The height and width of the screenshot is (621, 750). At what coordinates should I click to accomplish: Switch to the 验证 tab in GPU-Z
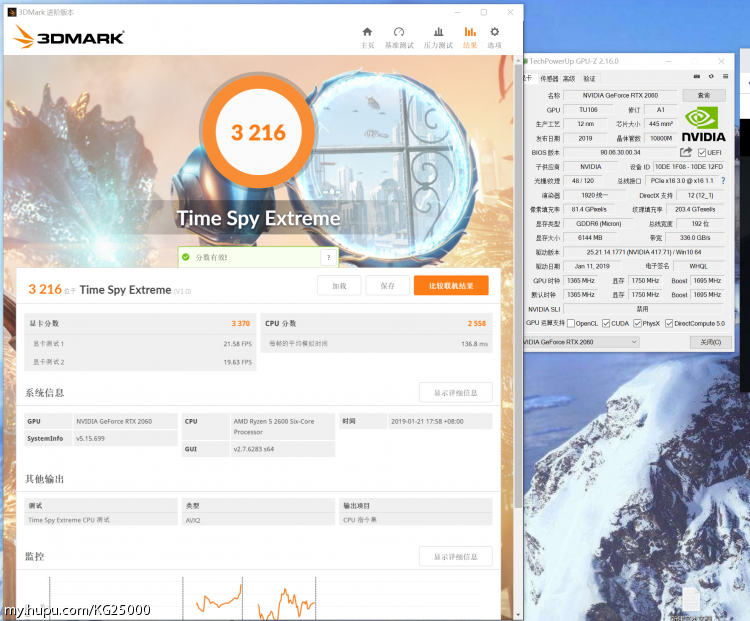click(x=589, y=78)
